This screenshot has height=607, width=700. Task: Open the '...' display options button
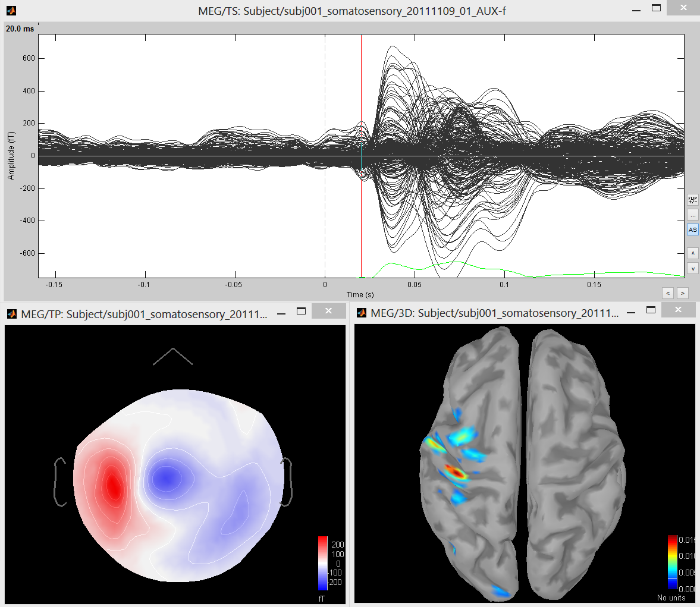click(692, 215)
